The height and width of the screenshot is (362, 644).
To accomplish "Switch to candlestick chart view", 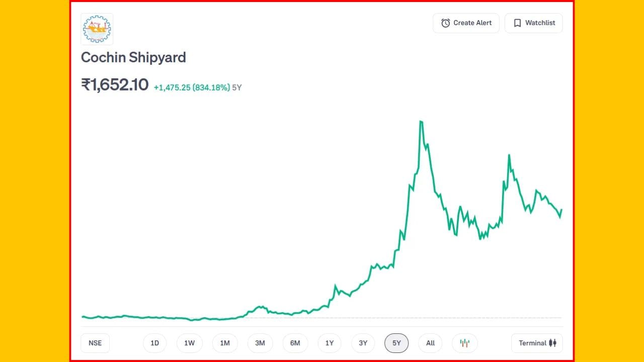I will coord(464,343).
